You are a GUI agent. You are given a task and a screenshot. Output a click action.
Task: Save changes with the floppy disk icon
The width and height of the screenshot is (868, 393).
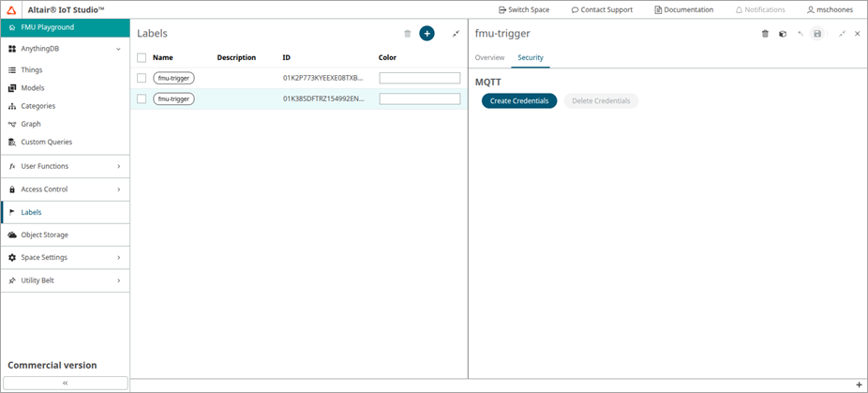tap(817, 34)
